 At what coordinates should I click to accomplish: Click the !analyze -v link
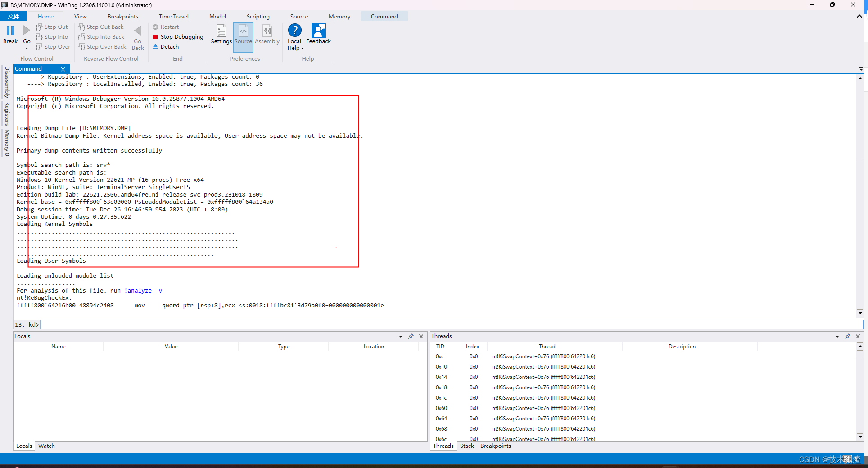[x=143, y=291]
